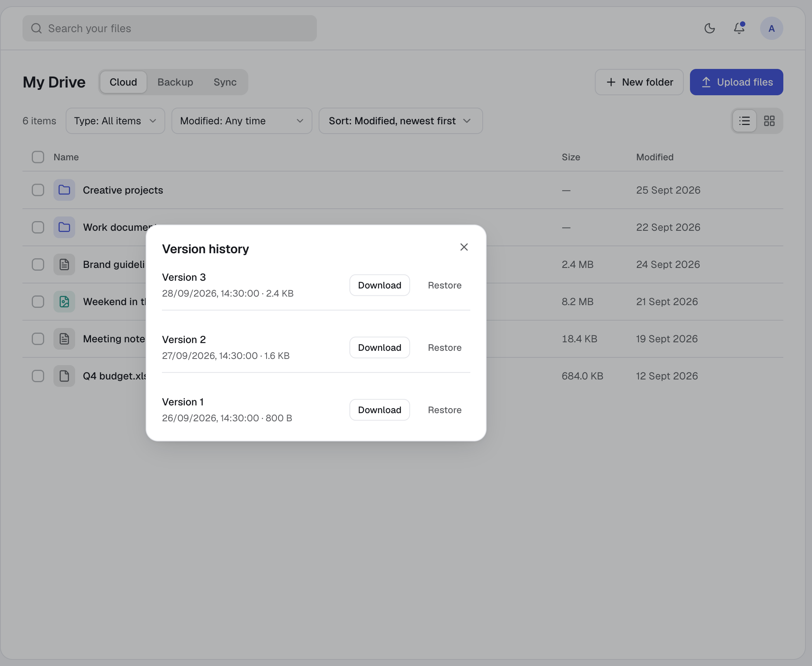This screenshot has width=812, height=666.
Task: Close the Version history dialog
Action: (x=464, y=247)
